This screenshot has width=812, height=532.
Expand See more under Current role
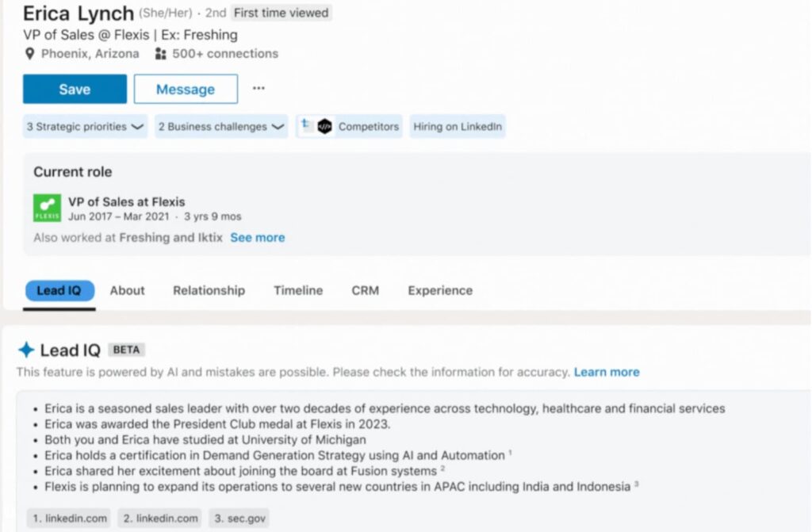pyautogui.click(x=257, y=237)
